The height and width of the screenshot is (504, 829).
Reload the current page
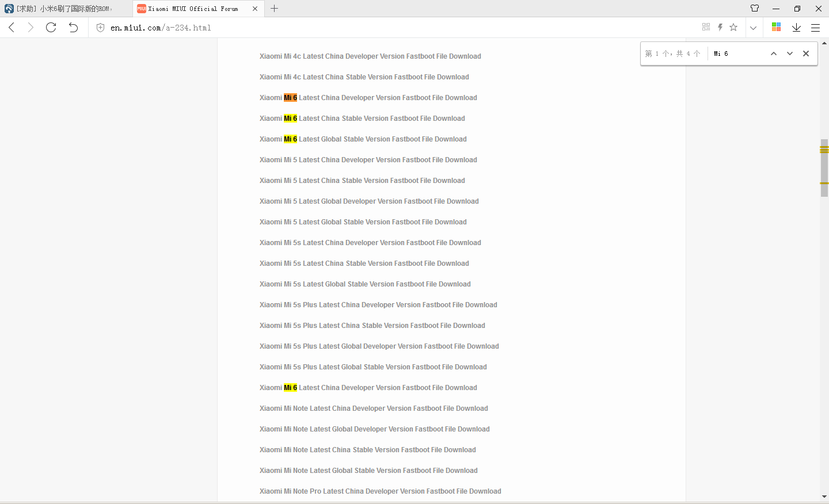[51, 27]
